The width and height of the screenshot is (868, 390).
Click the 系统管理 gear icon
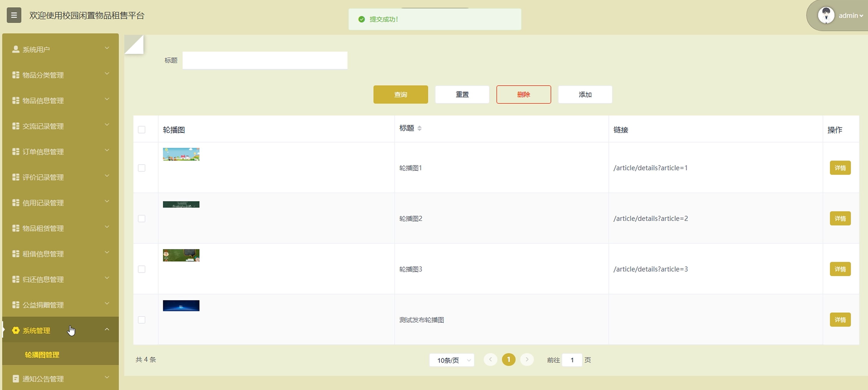15,330
